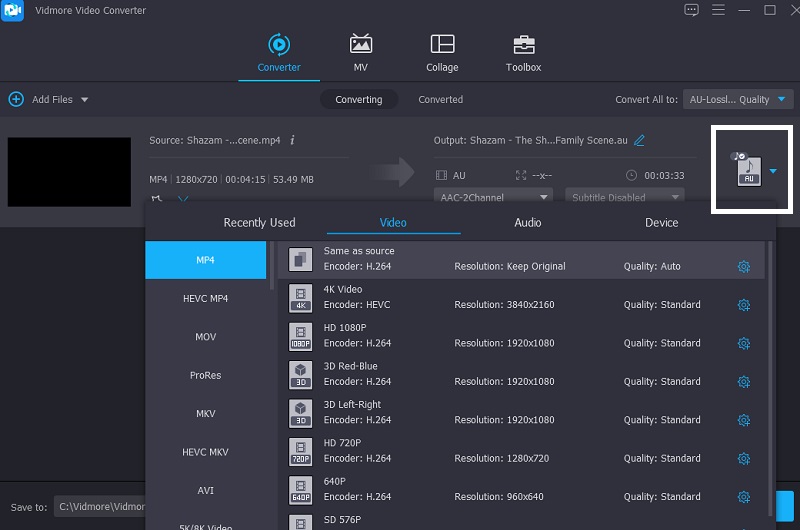The image size is (800, 530).
Task: Switch to the Audio format tab
Action: tap(528, 223)
